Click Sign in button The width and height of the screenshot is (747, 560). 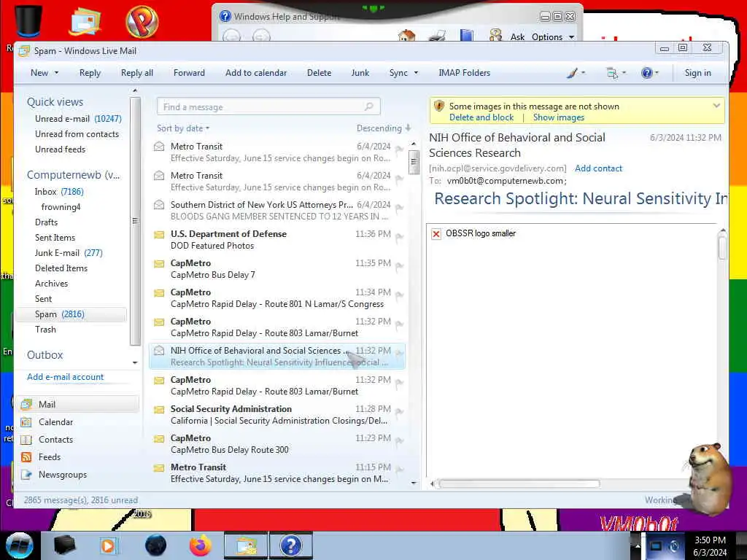tap(697, 73)
